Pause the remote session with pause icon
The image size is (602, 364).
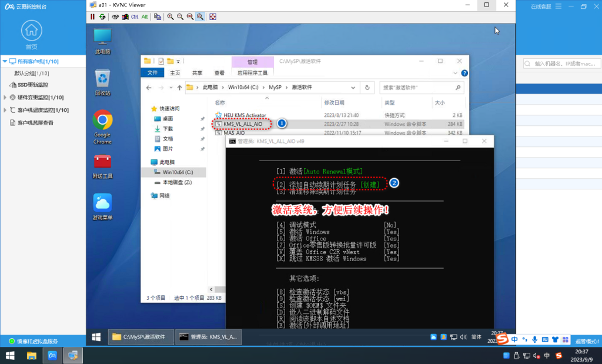click(x=92, y=16)
